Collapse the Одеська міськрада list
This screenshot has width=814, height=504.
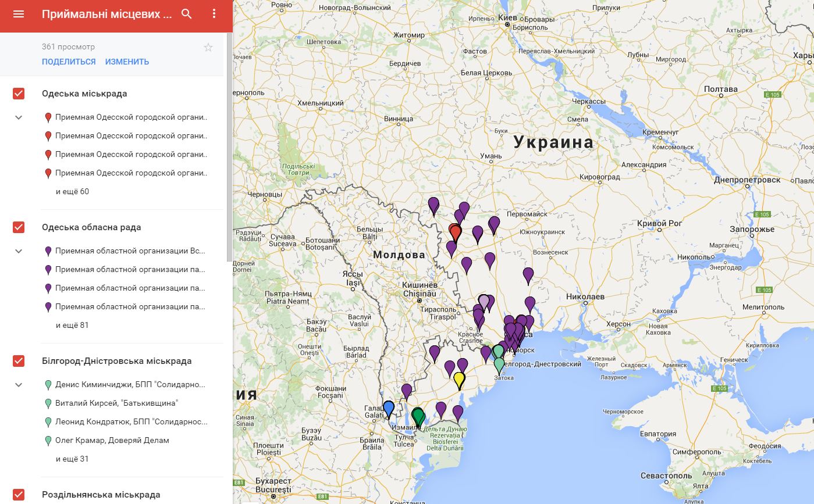click(19, 117)
